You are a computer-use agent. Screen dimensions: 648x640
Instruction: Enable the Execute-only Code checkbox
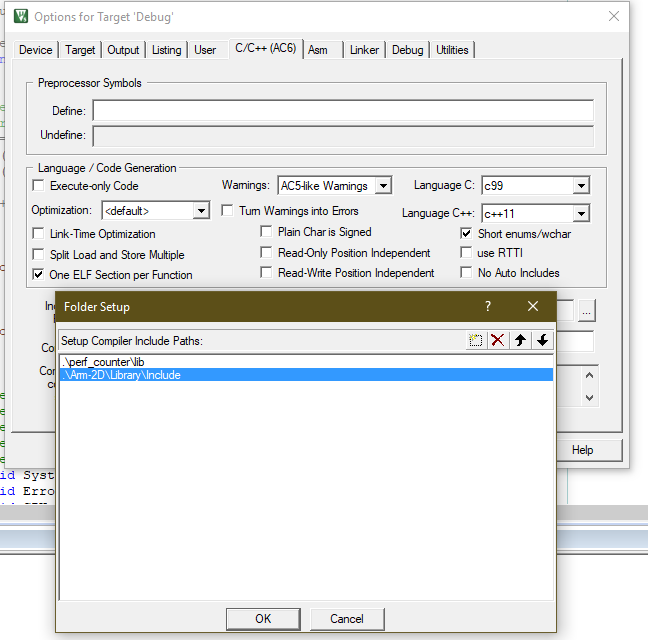click(x=39, y=186)
